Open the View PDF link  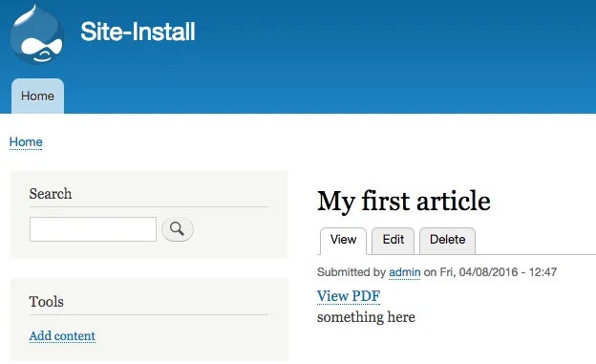pyautogui.click(x=349, y=296)
